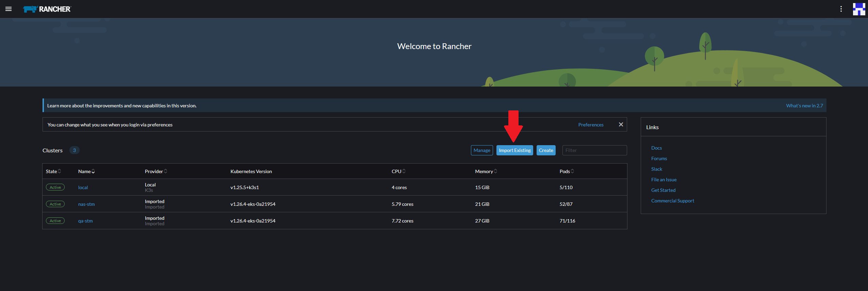Image resolution: width=868 pixels, height=291 pixels.
Task: Click the Rancher logo
Action: (47, 9)
